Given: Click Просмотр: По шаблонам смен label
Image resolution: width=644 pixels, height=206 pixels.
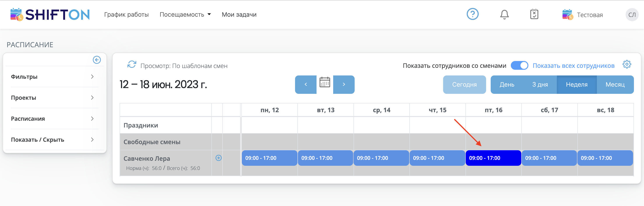Looking at the screenshot, I should 184,66.
